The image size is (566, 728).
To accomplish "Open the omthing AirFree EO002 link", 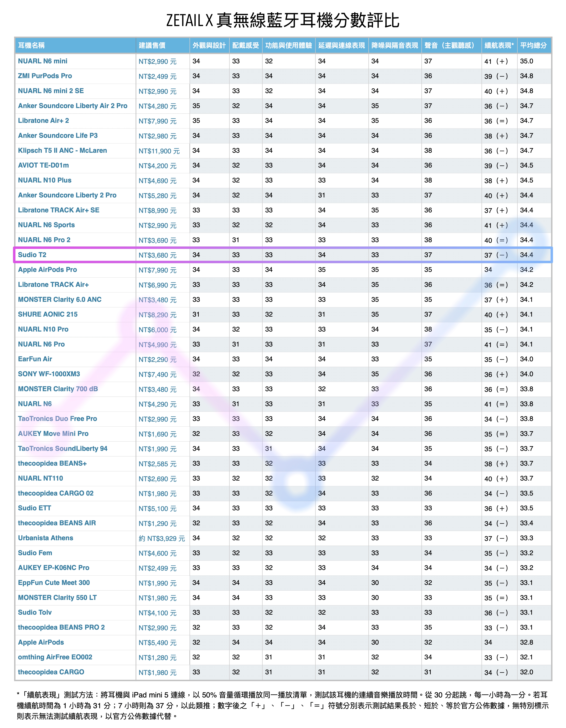I will (55, 657).
